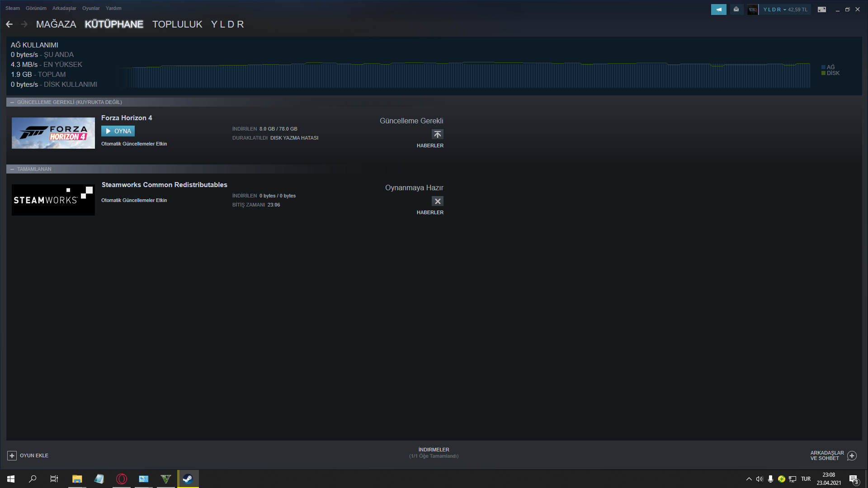868x488 pixels.
Task: Click the Oynanmaya Hazır status text
Action: click(414, 188)
